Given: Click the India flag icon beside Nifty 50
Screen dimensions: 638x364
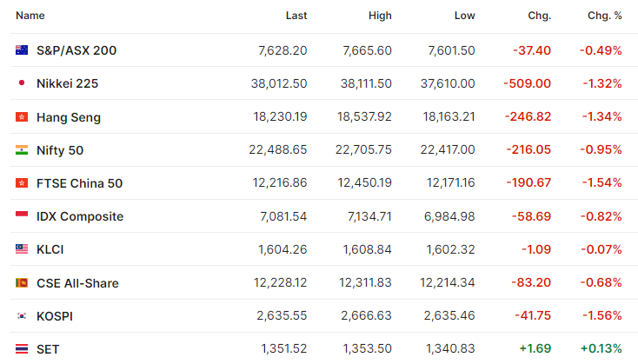Looking at the screenshot, I should click(22, 150).
